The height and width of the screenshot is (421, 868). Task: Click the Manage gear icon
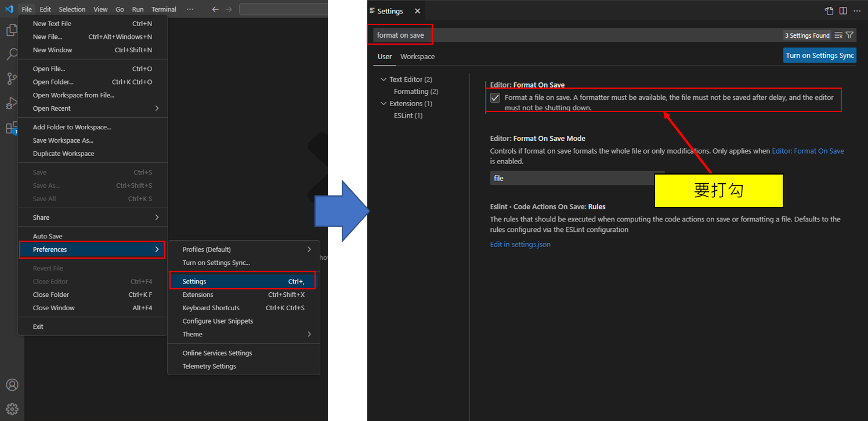click(12, 409)
